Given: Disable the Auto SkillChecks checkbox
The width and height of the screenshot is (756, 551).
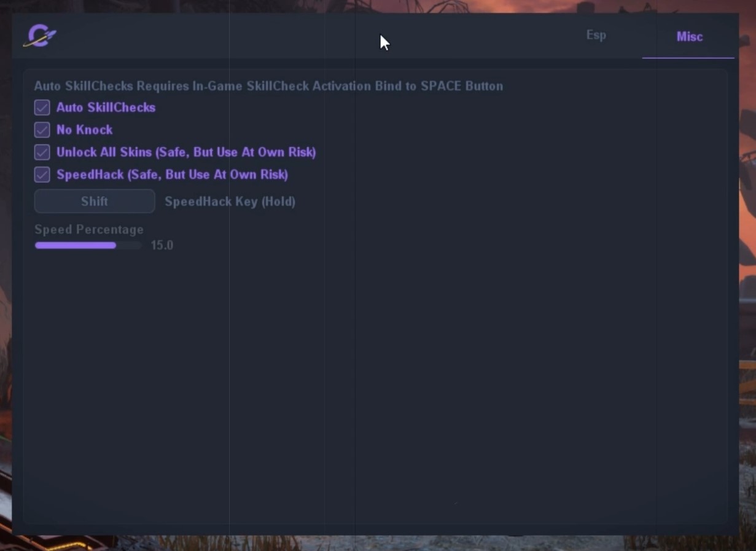Looking at the screenshot, I should (x=42, y=107).
